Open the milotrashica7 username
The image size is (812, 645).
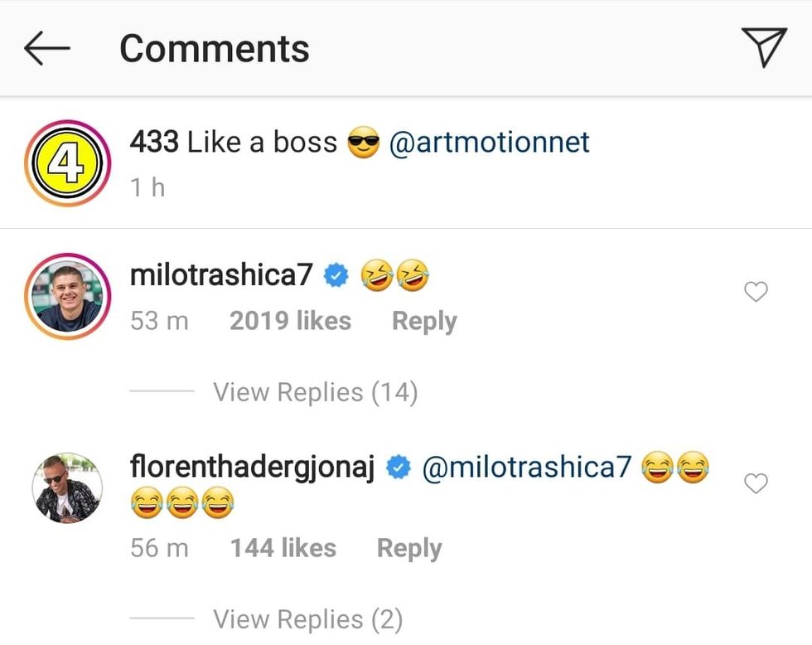[x=221, y=276]
